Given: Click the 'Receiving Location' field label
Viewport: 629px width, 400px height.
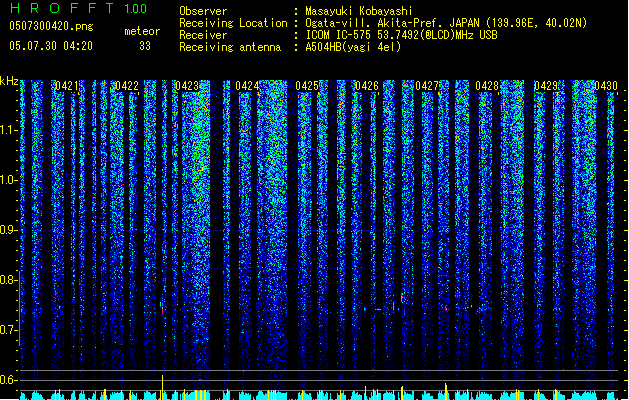Looking at the screenshot, I should pyautogui.click(x=233, y=23).
